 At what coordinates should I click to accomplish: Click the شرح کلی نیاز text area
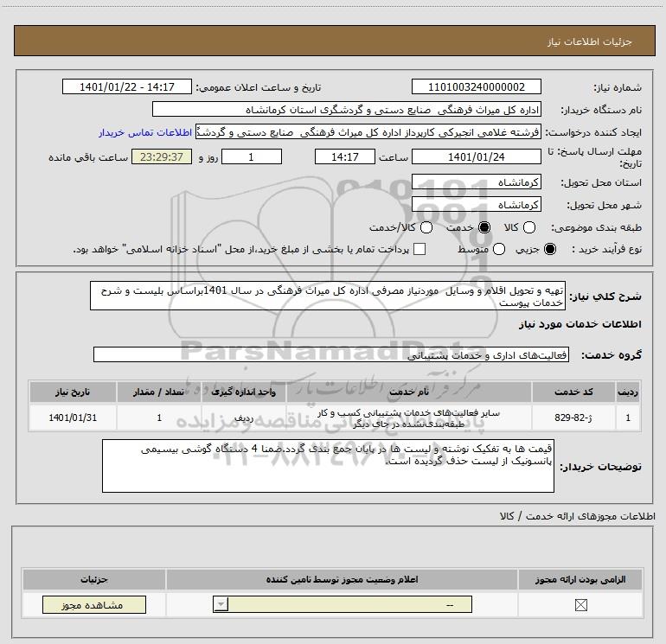[328, 296]
